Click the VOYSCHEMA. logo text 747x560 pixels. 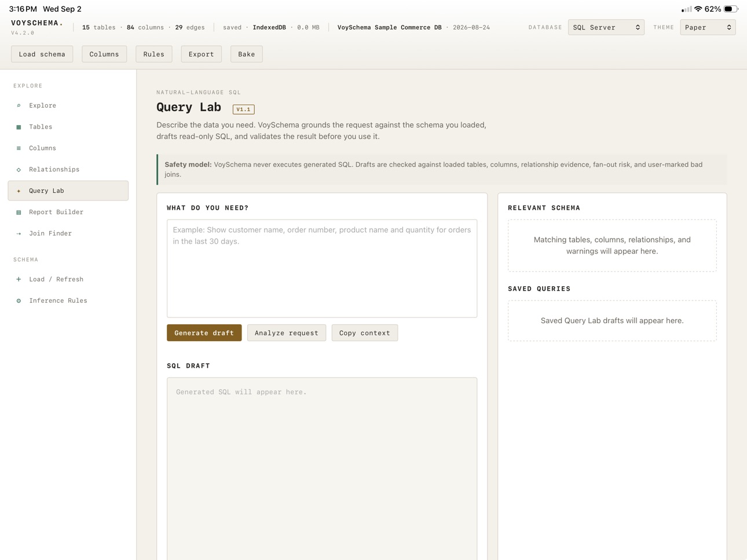37,23
